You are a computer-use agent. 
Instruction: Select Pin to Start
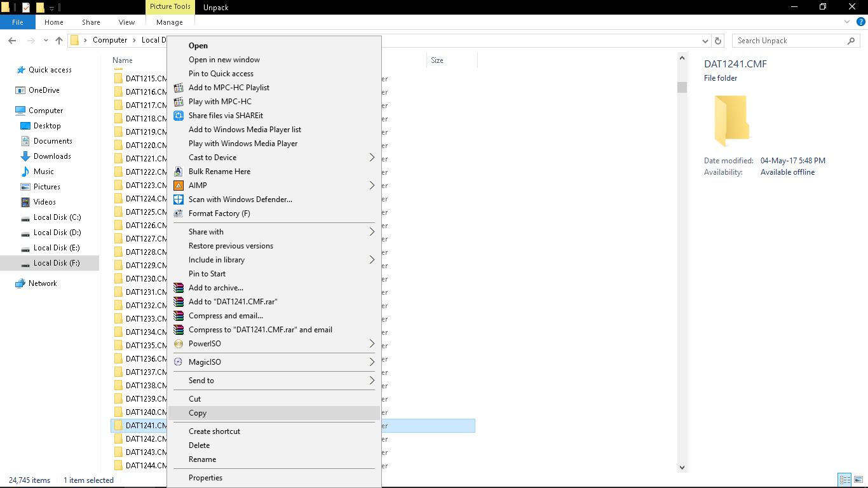[207, 274]
